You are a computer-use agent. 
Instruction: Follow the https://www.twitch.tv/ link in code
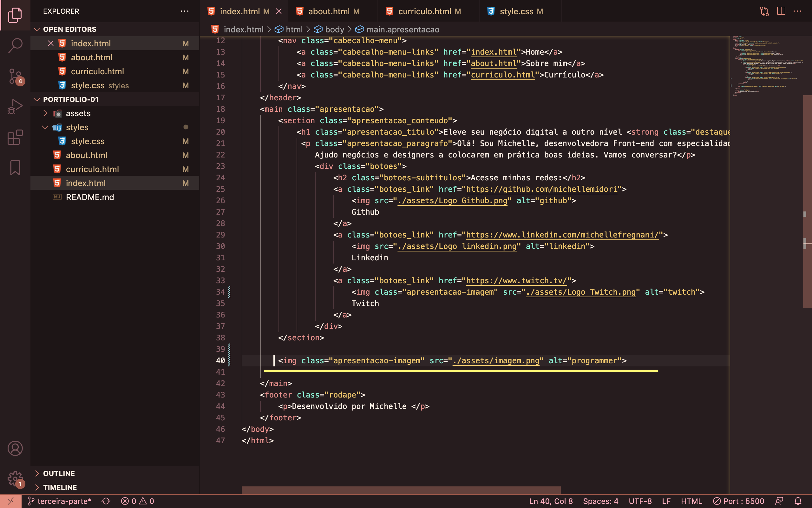pyautogui.click(x=516, y=281)
